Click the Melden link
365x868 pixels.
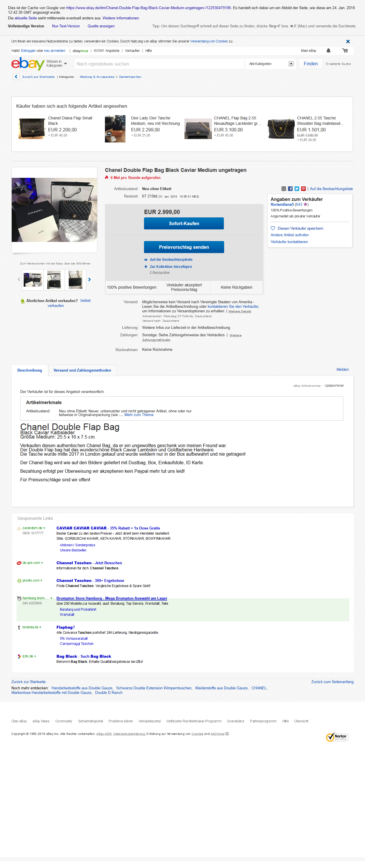[x=342, y=370]
